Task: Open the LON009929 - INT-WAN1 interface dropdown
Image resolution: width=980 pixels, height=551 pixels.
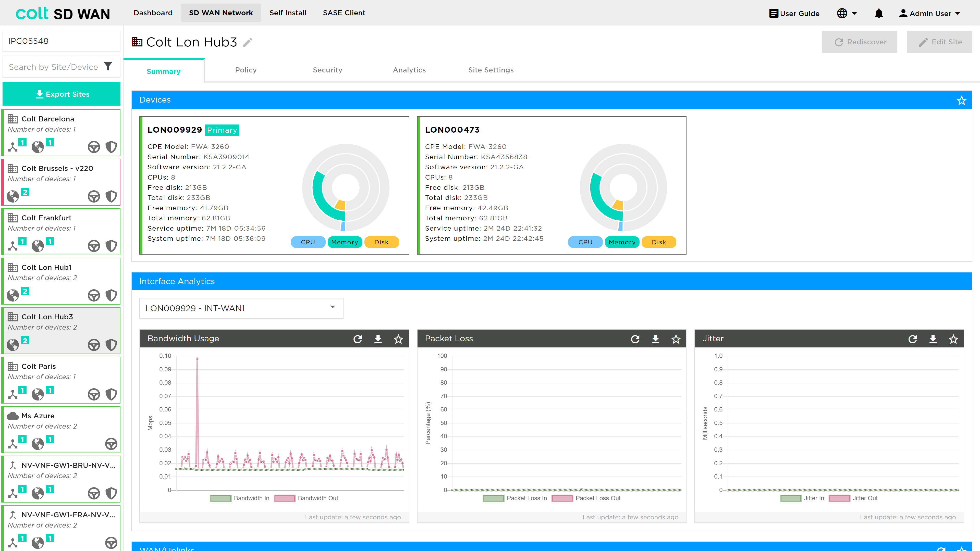Action: click(241, 308)
